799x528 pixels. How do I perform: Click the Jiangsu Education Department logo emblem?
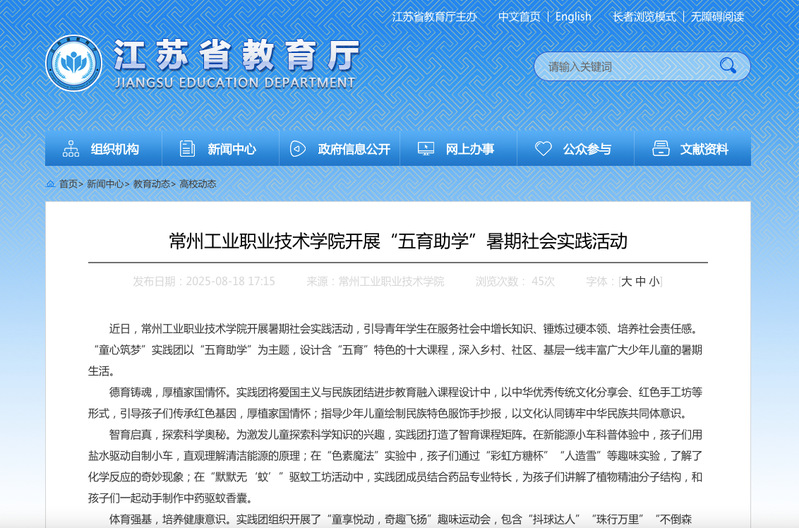coord(73,63)
